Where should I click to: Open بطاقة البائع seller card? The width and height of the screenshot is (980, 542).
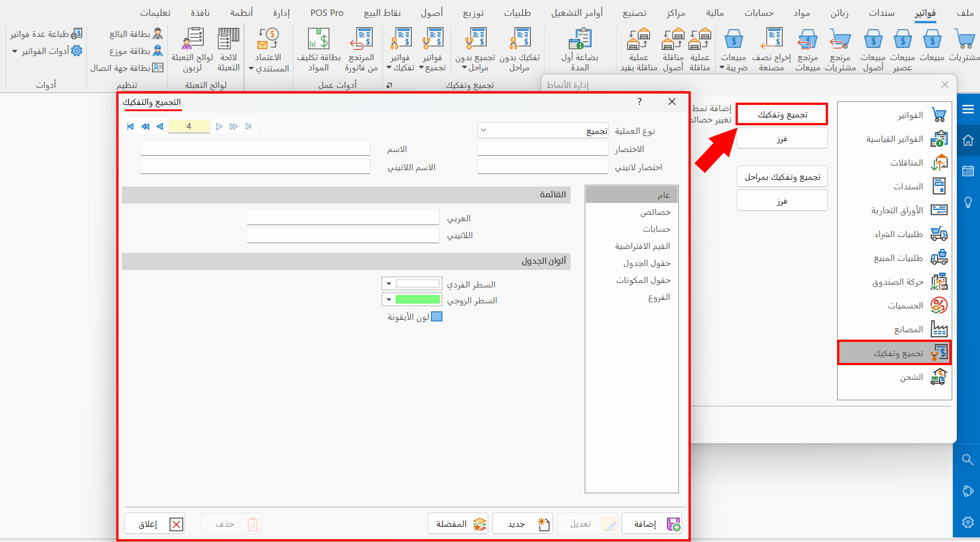pyautogui.click(x=136, y=34)
